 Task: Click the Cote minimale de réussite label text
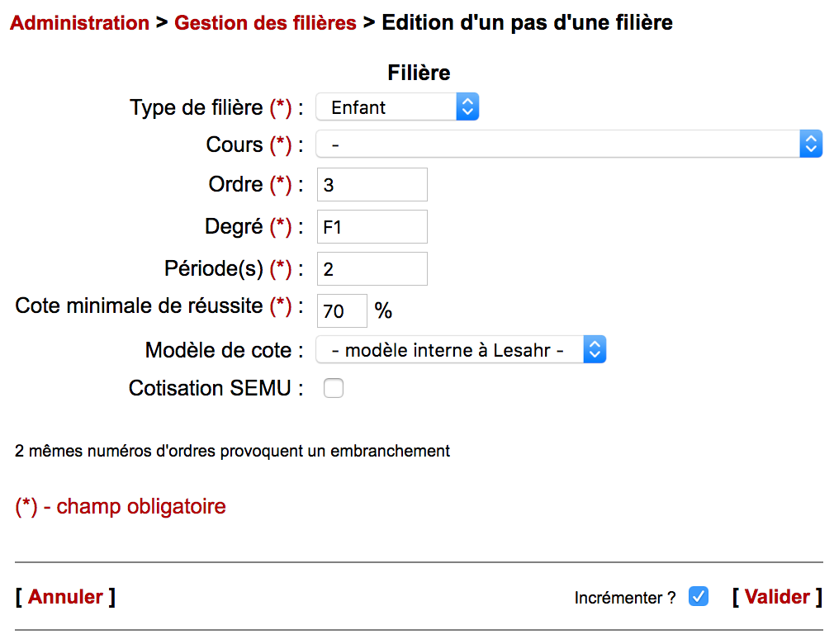140,306
